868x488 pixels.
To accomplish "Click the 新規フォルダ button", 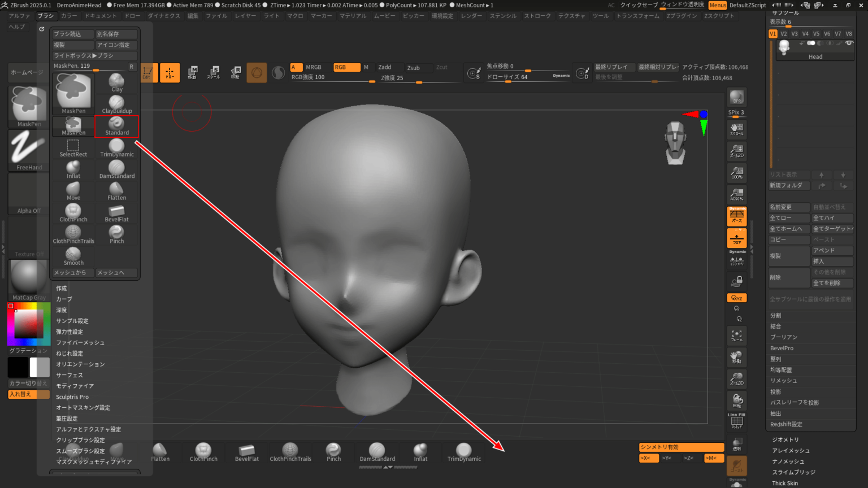I will [x=789, y=185].
